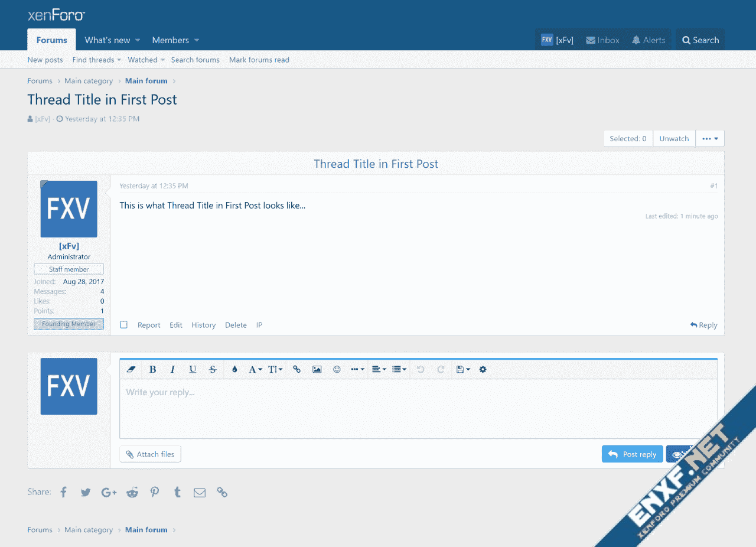Switch to the Forums tab
The image size is (756, 547).
(x=51, y=40)
